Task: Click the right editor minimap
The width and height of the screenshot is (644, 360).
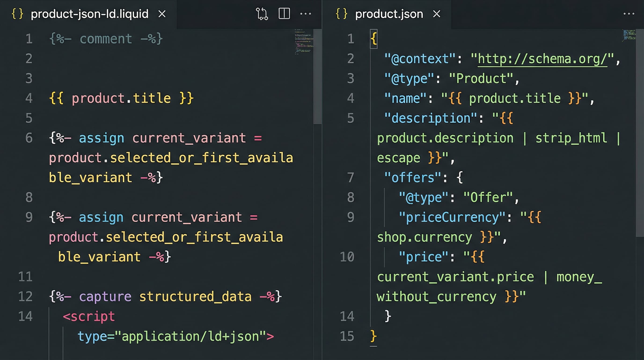Action: pyautogui.click(x=629, y=36)
